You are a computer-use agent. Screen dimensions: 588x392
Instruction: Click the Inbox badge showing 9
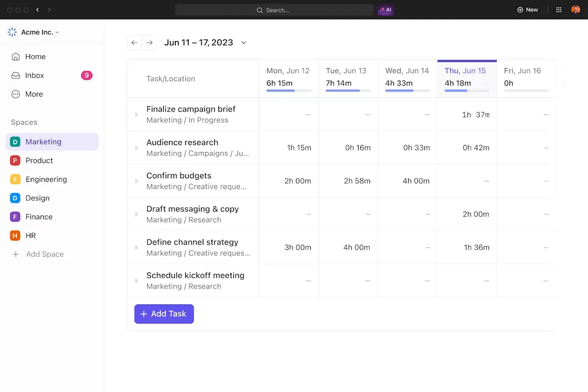coord(87,75)
